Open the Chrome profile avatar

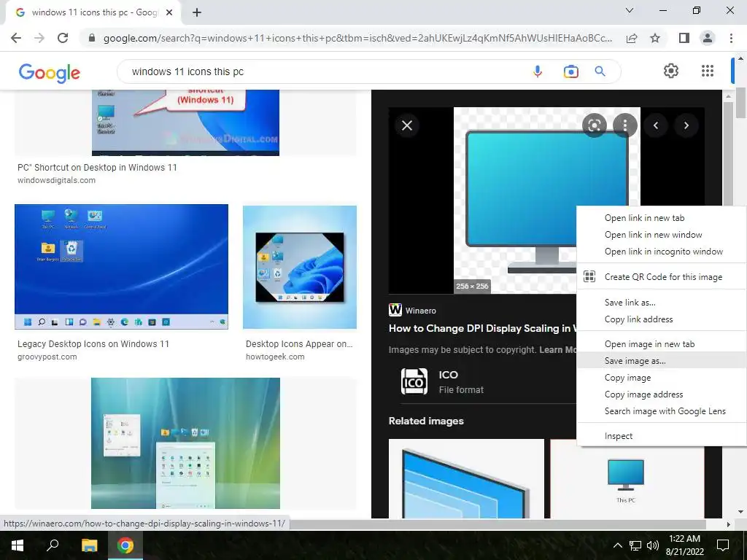coord(708,38)
